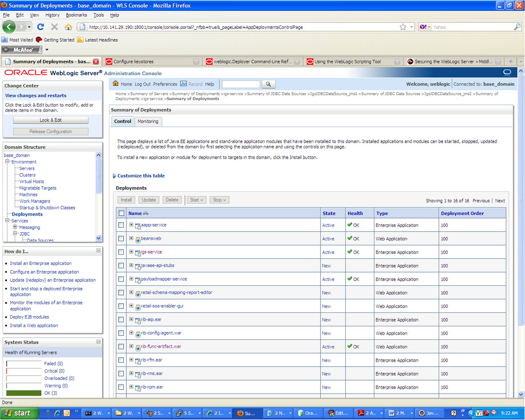Switch to the Monitoring tab
Image resolution: width=525 pixels, height=420 pixels.
pyautogui.click(x=148, y=121)
